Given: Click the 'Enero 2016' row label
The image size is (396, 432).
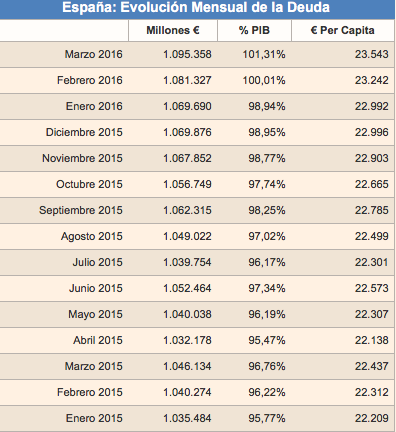Looking at the screenshot, I should click(94, 106).
